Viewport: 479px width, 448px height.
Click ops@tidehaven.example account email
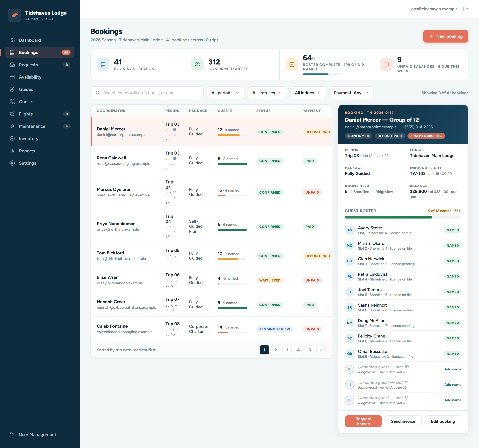pos(434,9)
